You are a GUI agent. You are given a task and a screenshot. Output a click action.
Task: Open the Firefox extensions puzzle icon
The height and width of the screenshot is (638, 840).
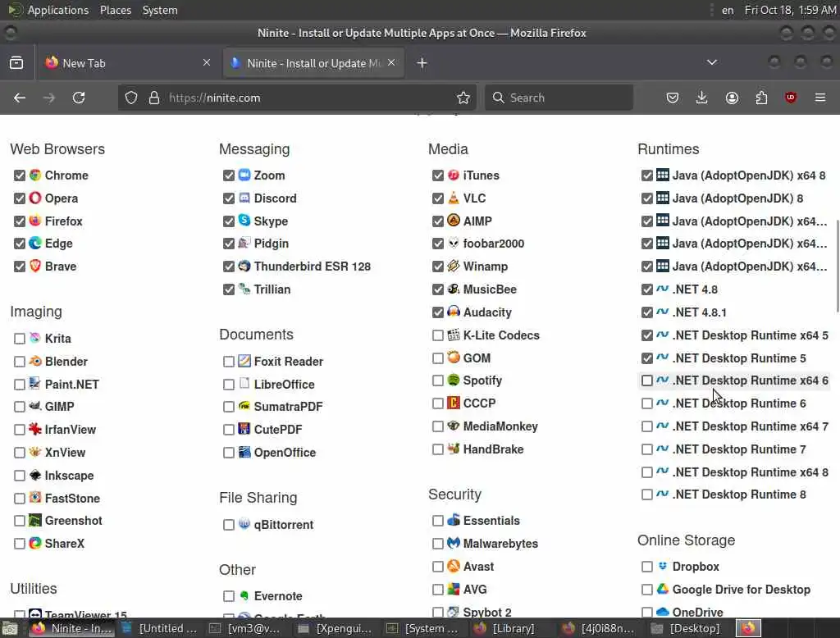pyautogui.click(x=761, y=98)
